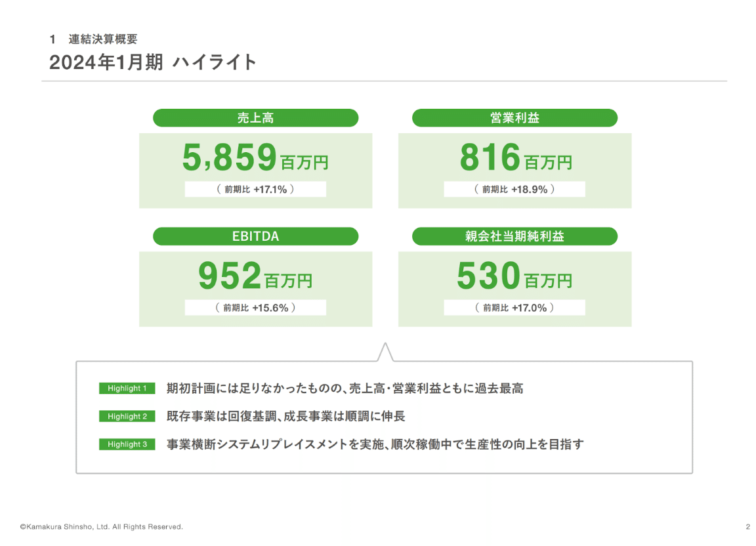Select the Highlight 3 green label
The width and height of the screenshot is (756, 546).
pos(126,444)
